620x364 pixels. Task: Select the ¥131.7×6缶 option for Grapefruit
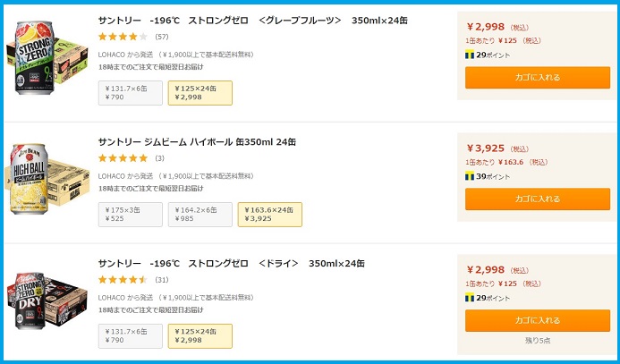(x=131, y=93)
